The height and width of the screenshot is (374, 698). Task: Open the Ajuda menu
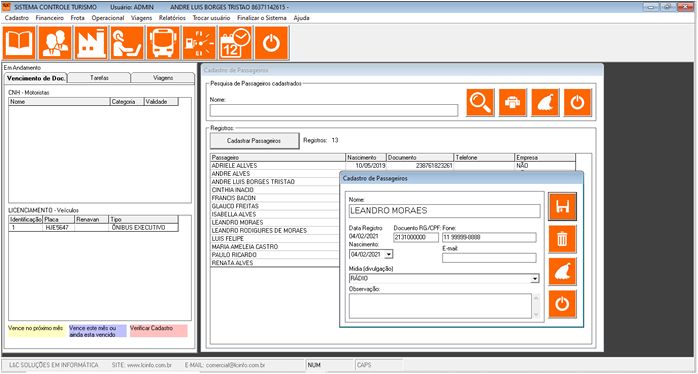(x=301, y=18)
